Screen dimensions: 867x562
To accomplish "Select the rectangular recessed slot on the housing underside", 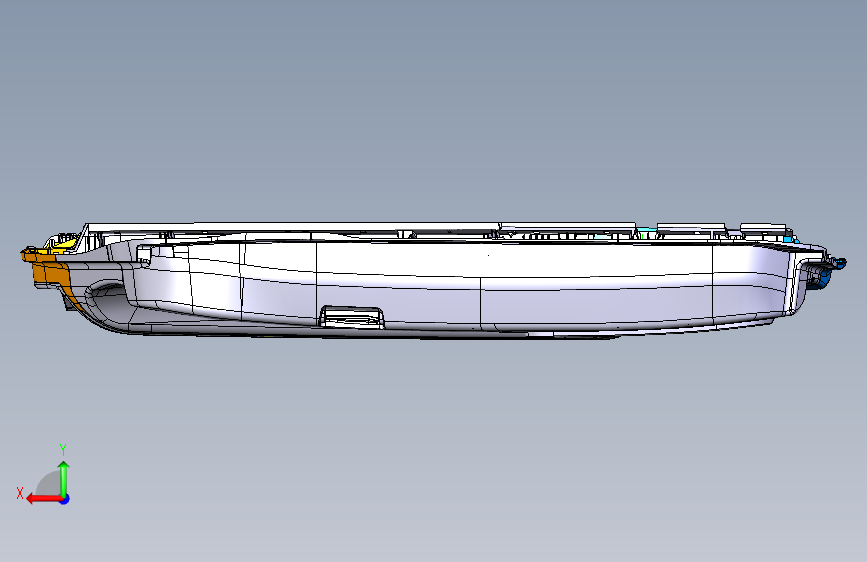I will tap(352, 317).
